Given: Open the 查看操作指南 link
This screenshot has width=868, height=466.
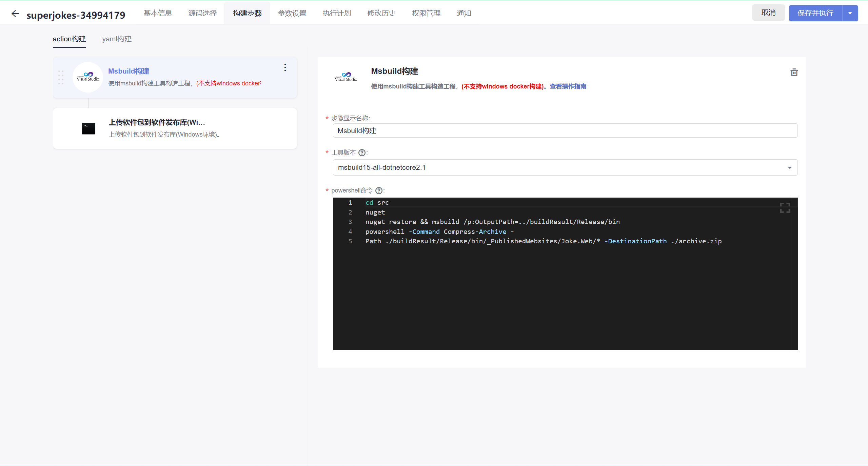Looking at the screenshot, I should tap(568, 86).
